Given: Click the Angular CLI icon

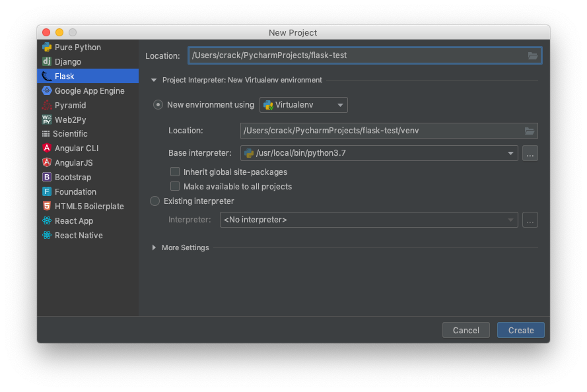Looking at the screenshot, I should pos(47,148).
